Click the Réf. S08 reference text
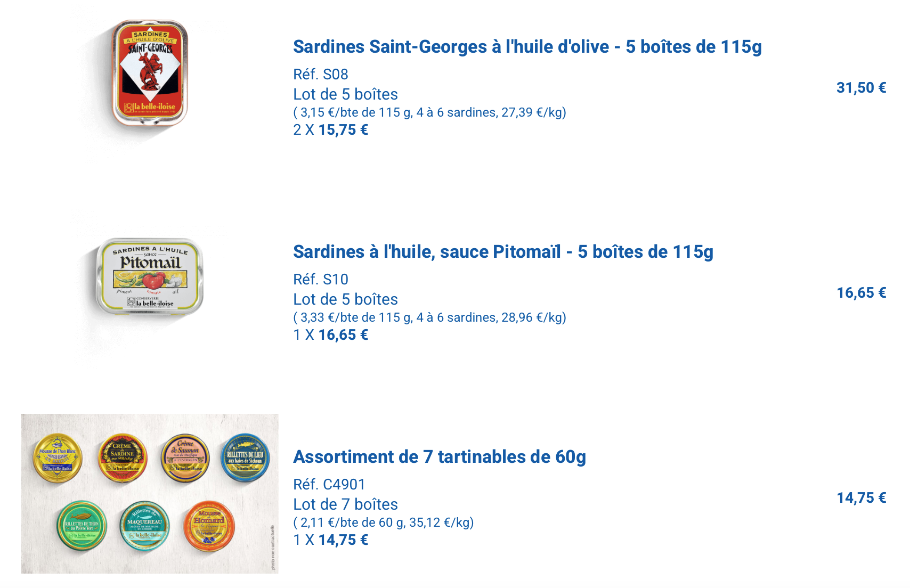The height and width of the screenshot is (588, 910). click(x=321, y=75)
